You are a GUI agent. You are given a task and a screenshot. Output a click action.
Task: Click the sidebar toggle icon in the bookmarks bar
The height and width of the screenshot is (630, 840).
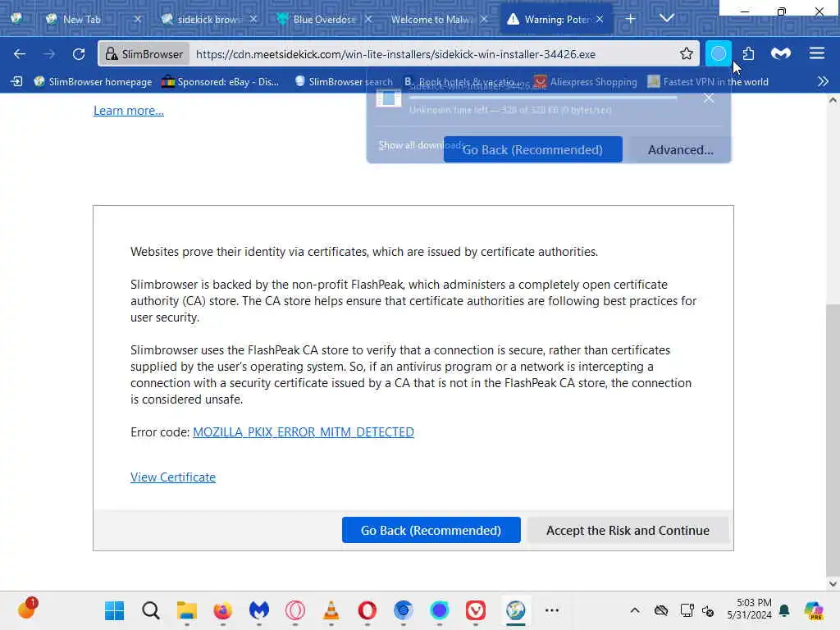point(16,81)
